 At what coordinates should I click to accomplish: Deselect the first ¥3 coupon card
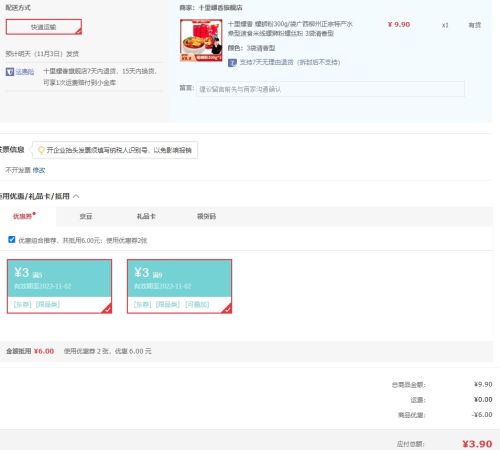click(x=59, y=286)
